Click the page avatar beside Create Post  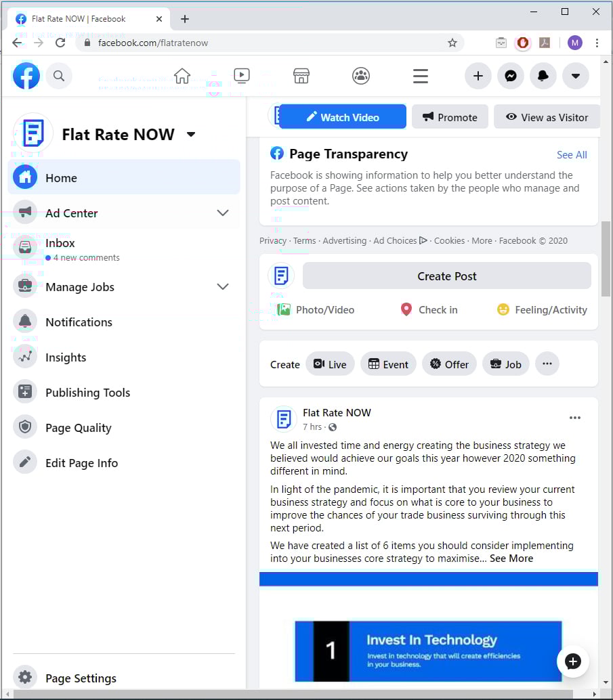click(x=281, y=276)
